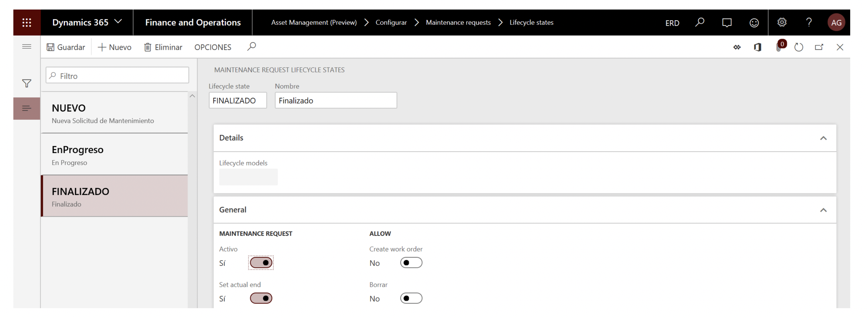Screen dimensions: 868x318
Task: Delete the record with Eliminar
Action: pyautogui.click(x=163, y=47)
